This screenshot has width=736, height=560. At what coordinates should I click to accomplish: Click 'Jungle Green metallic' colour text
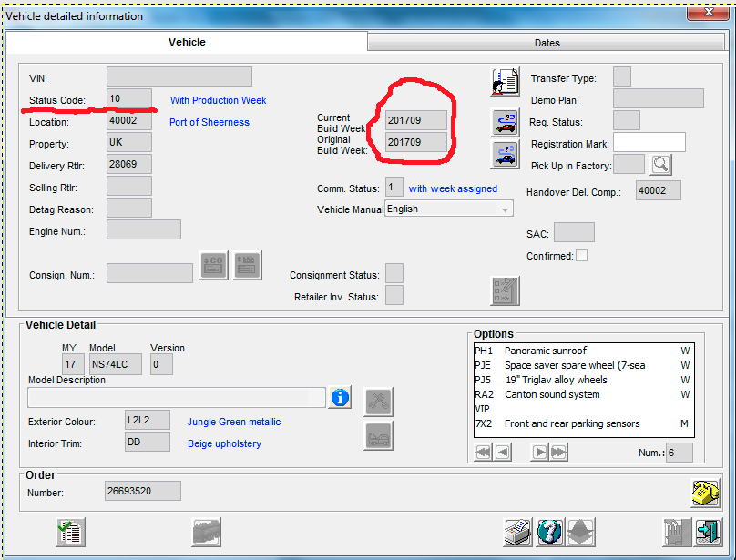[x=234, y=422]
